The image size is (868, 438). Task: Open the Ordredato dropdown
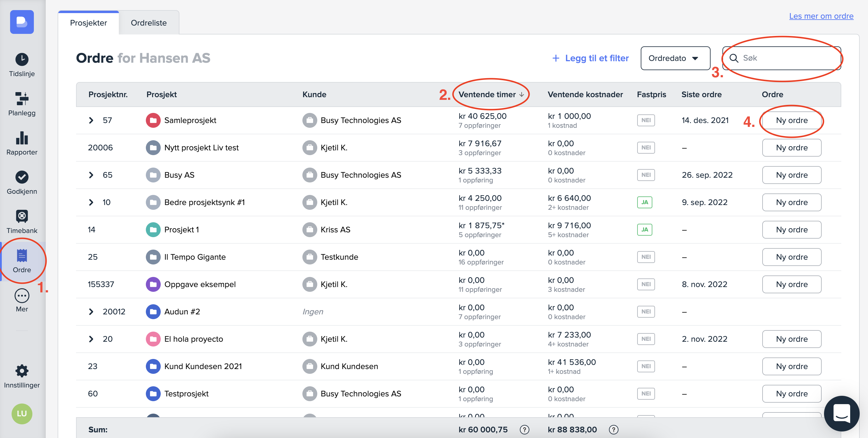pos(675,58)
